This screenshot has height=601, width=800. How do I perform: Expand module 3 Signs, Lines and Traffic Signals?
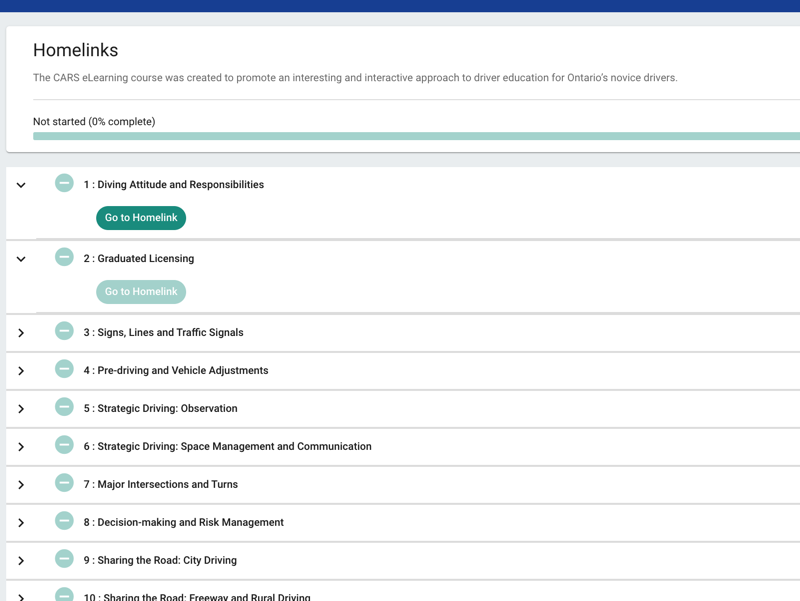coord(21,333)
